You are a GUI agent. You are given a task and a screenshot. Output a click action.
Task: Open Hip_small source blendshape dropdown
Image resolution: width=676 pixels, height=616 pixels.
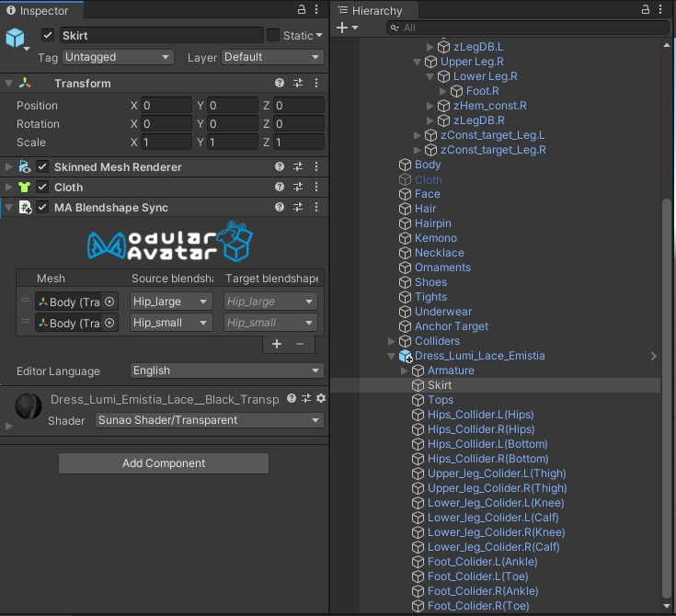(171, 323)
